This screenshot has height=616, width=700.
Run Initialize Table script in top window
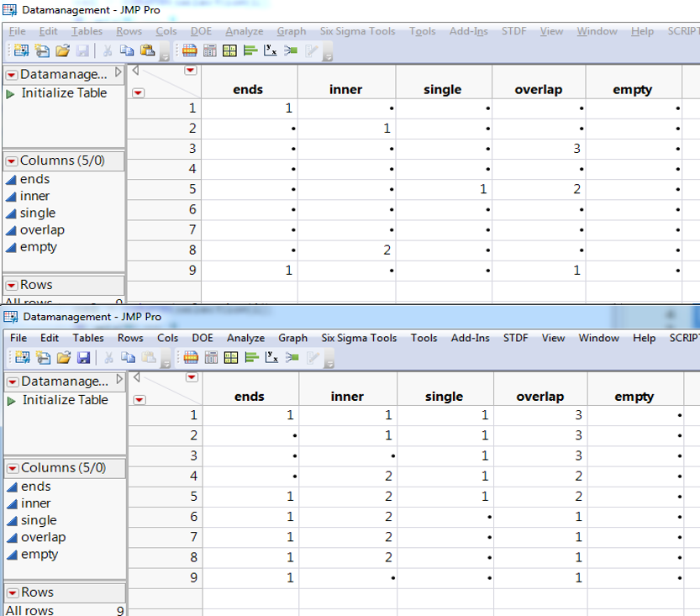(64, 93)
